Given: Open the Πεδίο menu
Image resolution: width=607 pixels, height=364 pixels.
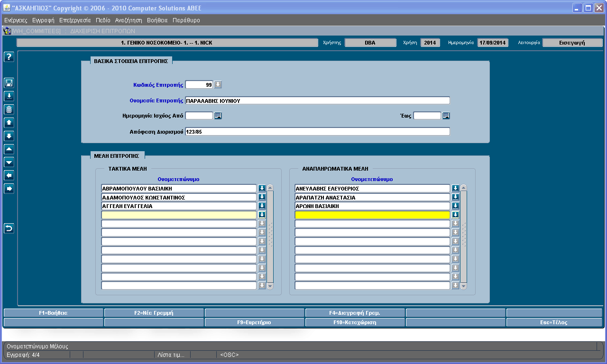Looking at the screenshot, I should pos(103,20).
